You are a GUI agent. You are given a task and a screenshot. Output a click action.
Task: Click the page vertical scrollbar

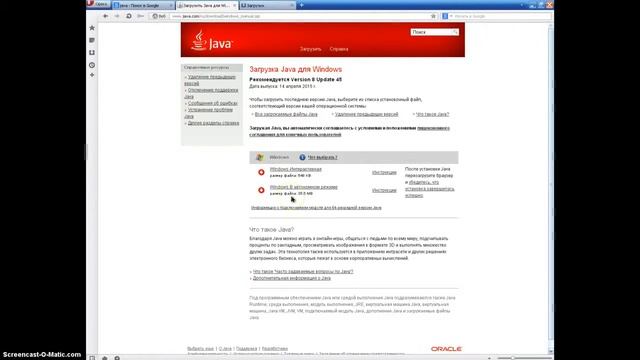(x=551, y=188)
